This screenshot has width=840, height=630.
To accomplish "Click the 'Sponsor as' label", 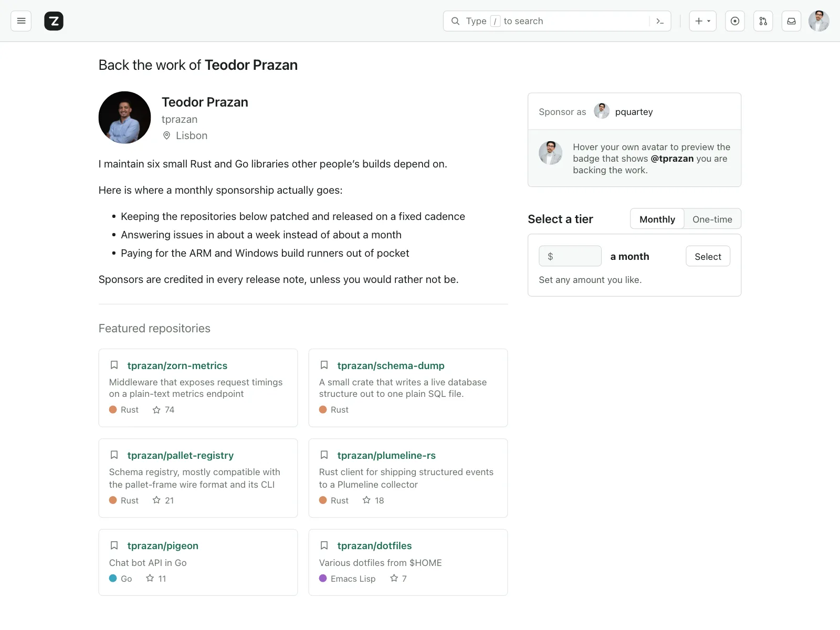I will 562,112.
